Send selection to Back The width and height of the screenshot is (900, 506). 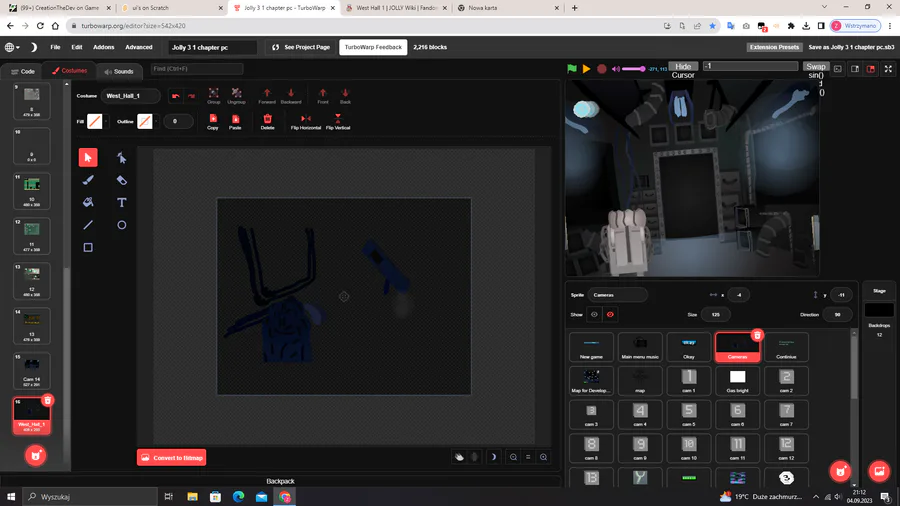(x=345, y=96)
